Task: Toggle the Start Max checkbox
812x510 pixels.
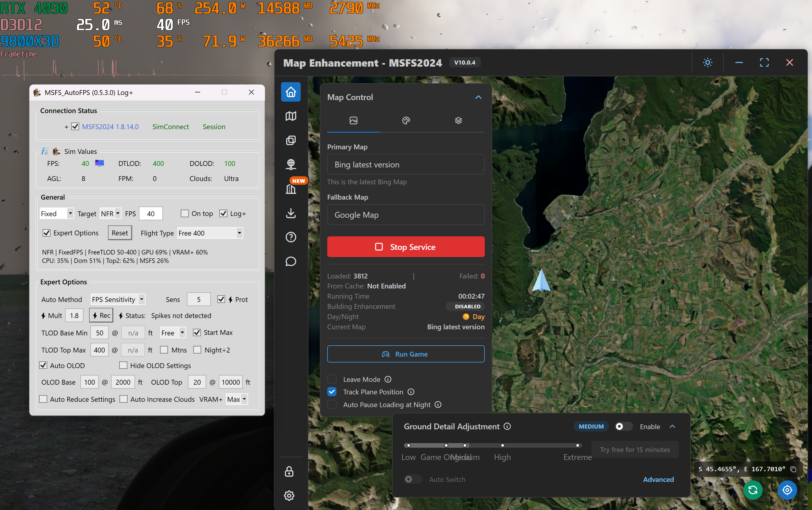Action: pos(197,333)
